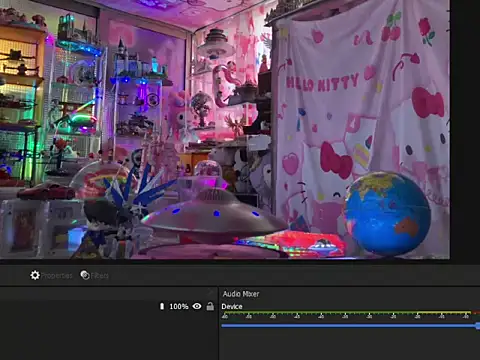
Task: Open source Properties via its text label
Action: pyautogui.click(x=57, y=276)
